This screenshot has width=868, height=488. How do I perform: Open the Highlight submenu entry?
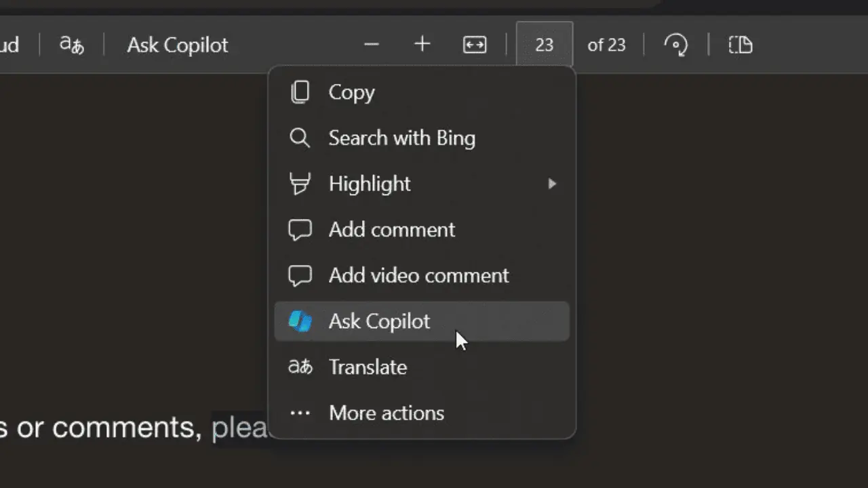[x=422, y=184]
